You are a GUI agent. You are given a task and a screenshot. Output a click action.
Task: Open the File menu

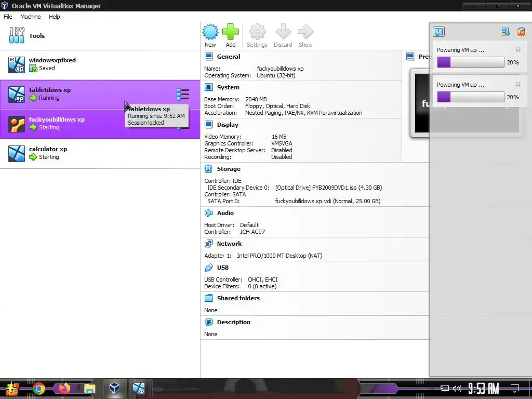click(8, 17)
